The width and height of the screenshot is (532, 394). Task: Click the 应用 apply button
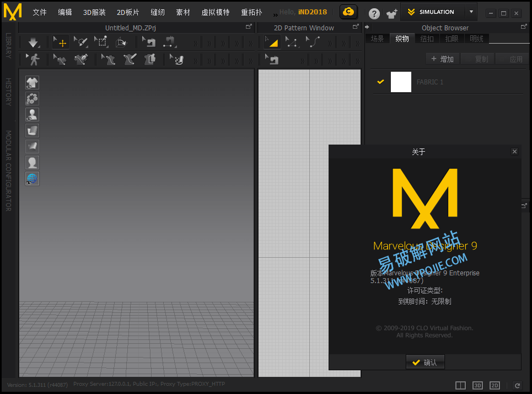click(x=513, y=59)
